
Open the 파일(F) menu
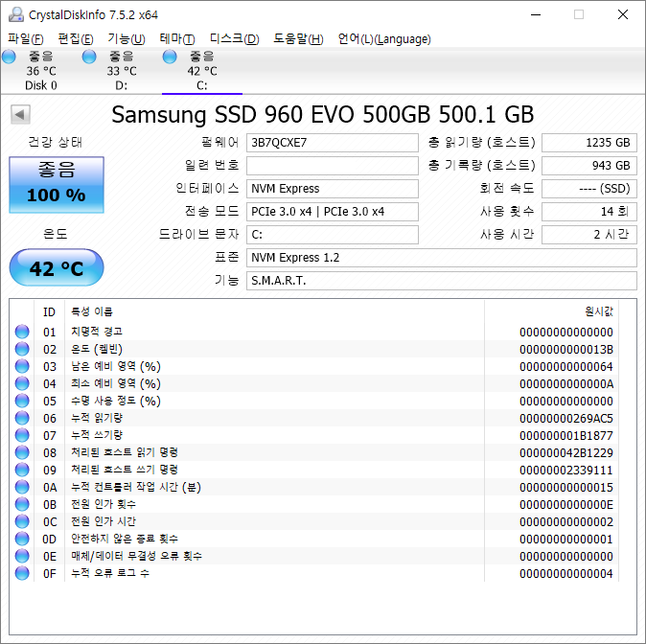(x=26, y=38)
